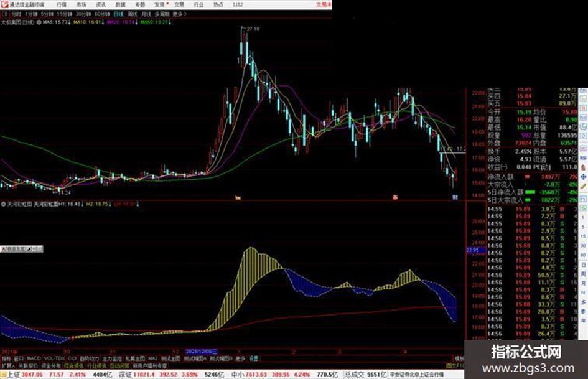The image size is (588, 379).
Task: Open the 资讯 menu
Action: coord(101,4)
